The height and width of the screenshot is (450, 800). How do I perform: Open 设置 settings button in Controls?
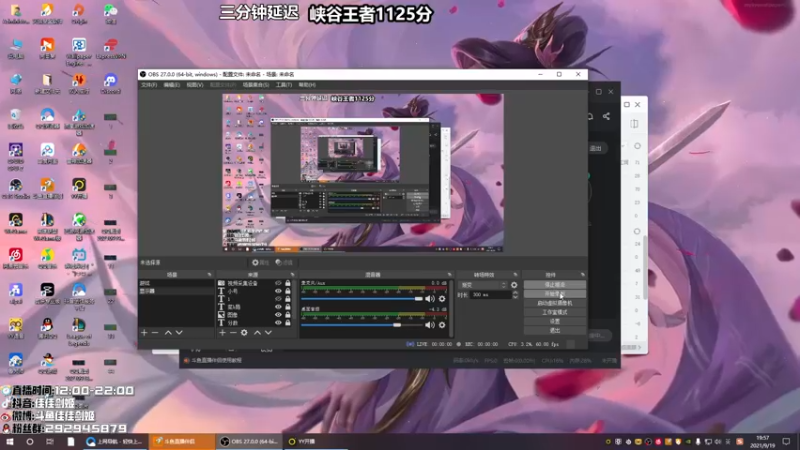pos(555,321)
